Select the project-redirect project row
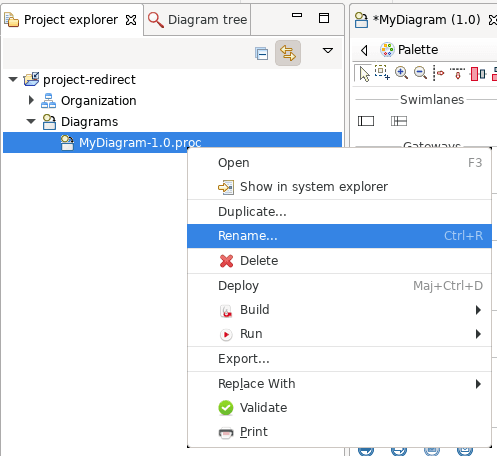The width and height of the screenshot is (497, 456). (172, 80)
